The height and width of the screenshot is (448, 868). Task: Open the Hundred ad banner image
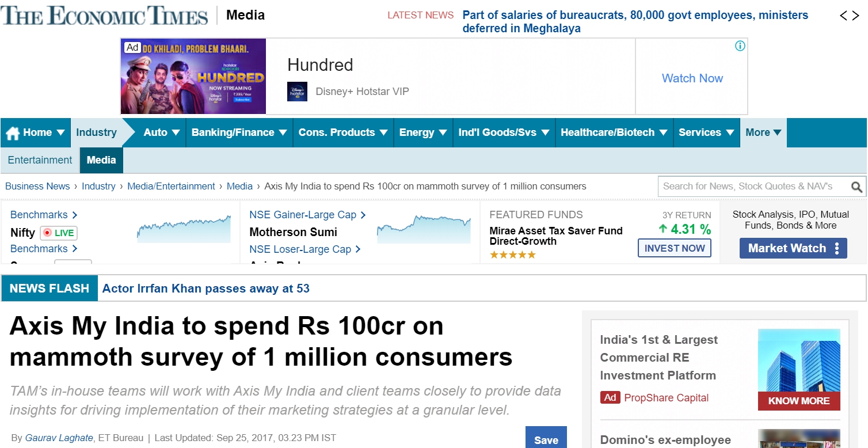coord(193,77)
